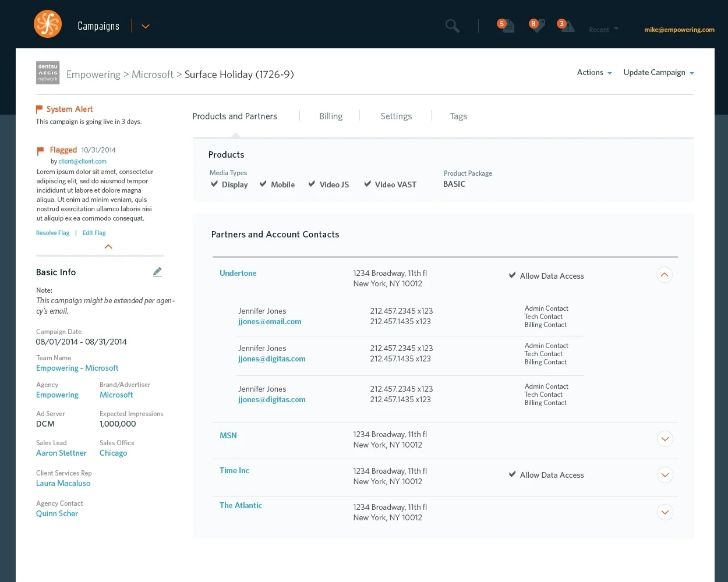View tag notifications showing badge 8

538,26
